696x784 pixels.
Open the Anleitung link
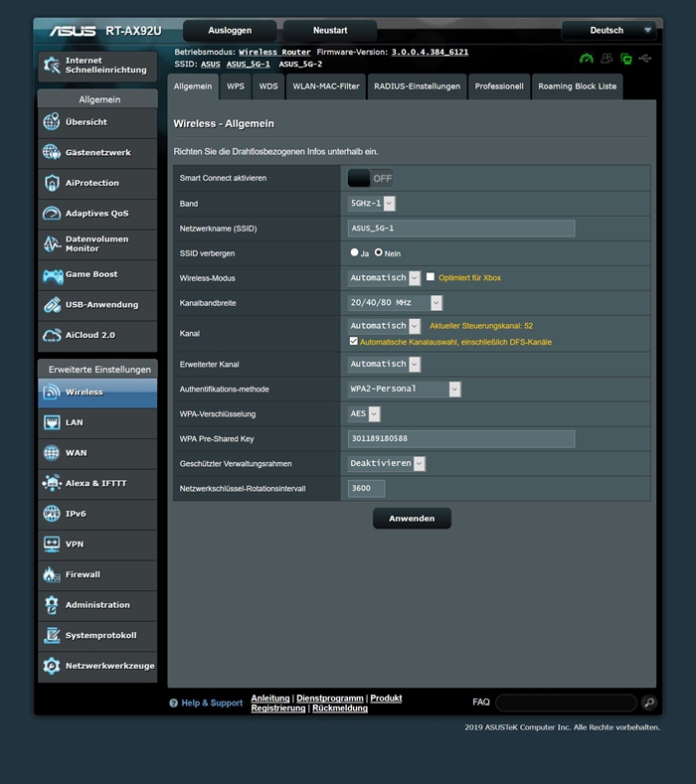270,698
